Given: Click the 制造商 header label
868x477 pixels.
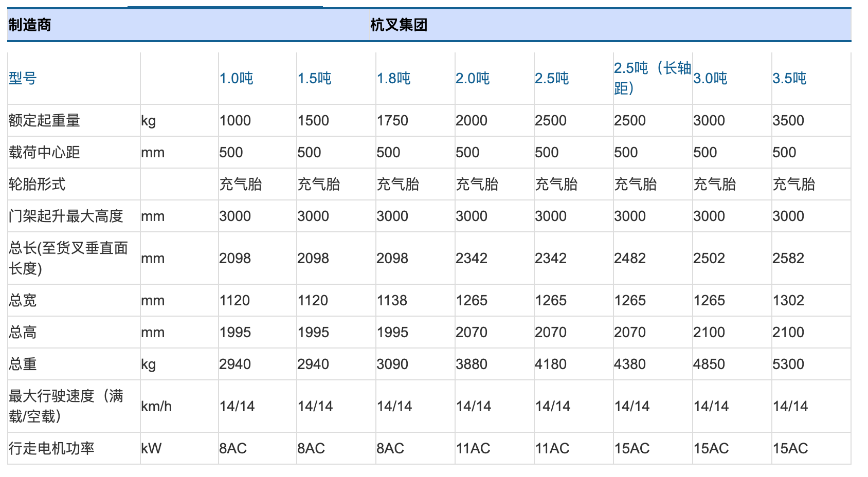Looking at the screenshot, I should [x=30, y=25].
